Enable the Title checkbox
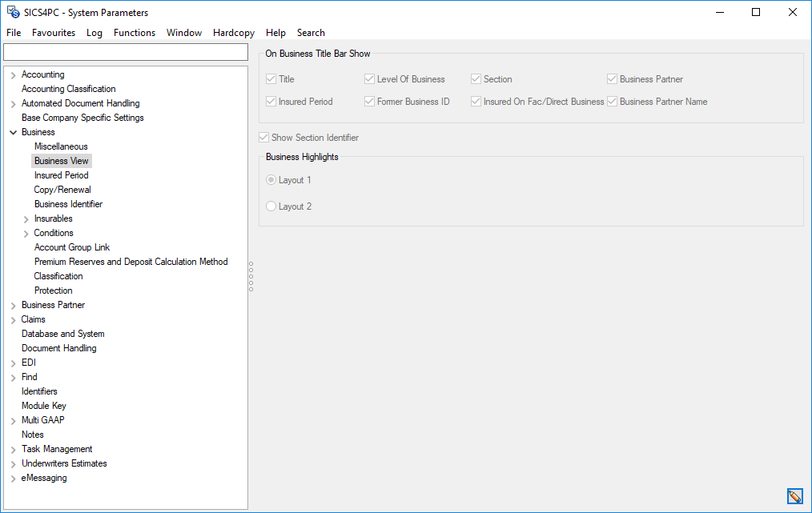Viewport: 812px width, 513px height. 271,78
